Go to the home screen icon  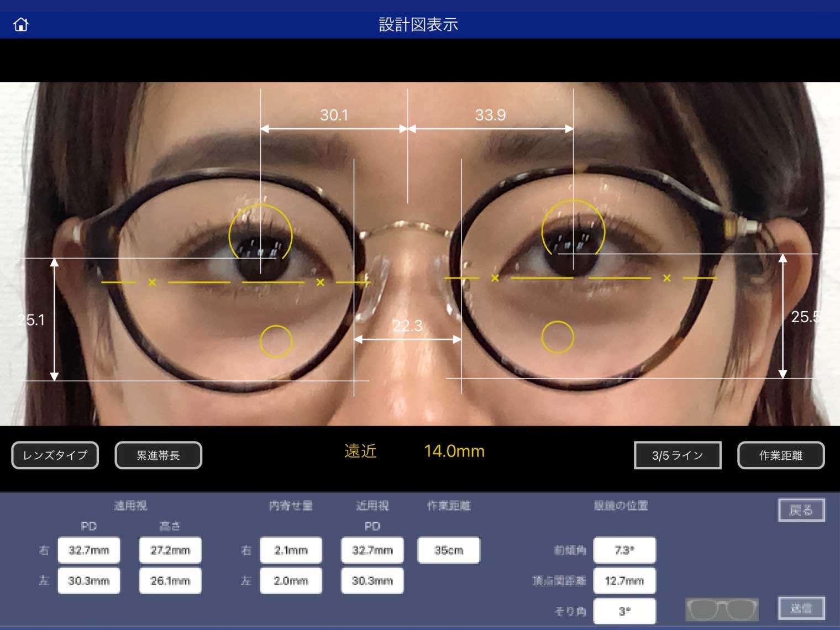click(21, 24)
